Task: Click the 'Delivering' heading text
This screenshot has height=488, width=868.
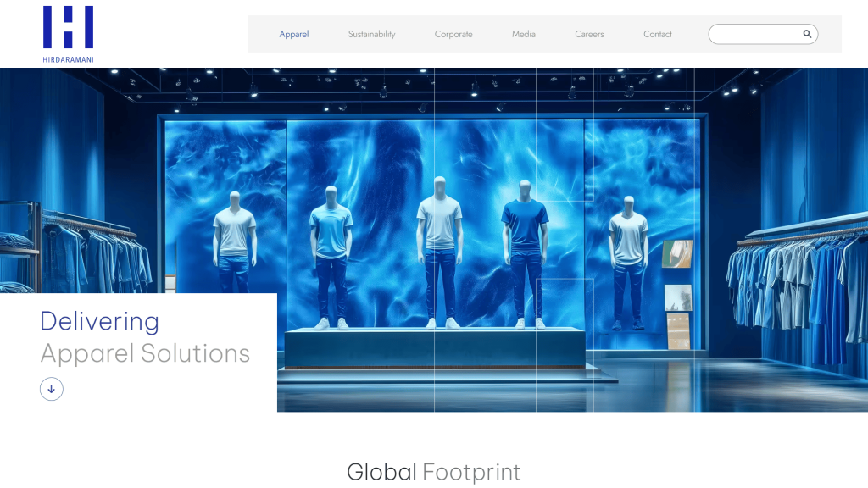Action: [x=99, y=321]
